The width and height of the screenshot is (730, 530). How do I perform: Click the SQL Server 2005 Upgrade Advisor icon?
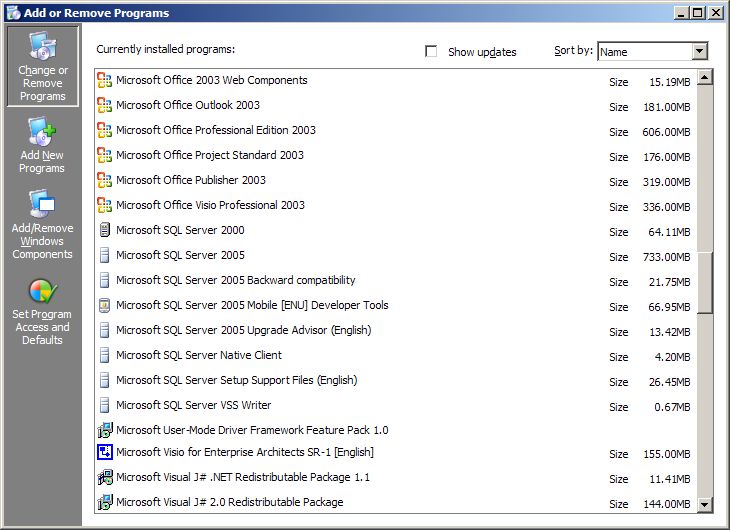pos(105,330)
